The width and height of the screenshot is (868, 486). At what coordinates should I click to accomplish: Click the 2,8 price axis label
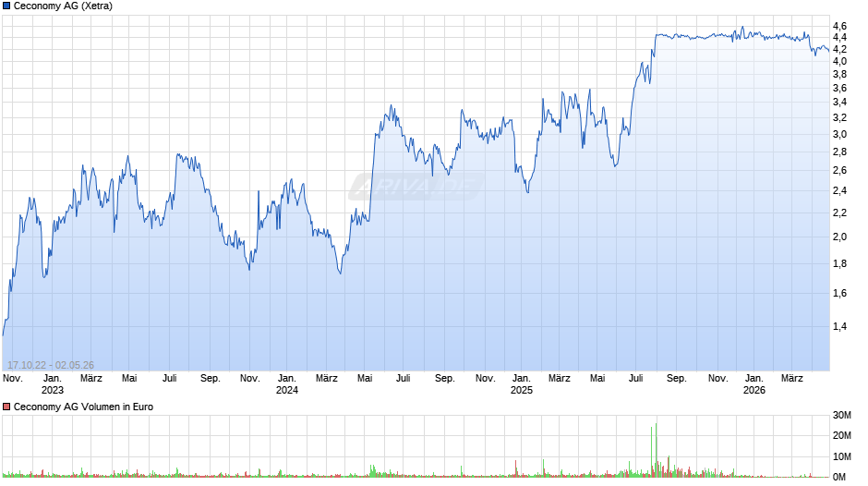(839, 152)
